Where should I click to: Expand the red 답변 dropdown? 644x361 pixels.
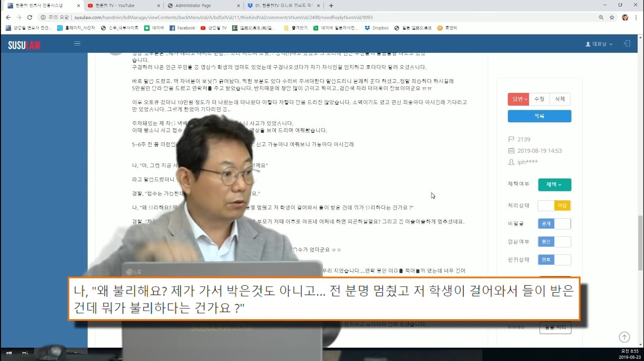point(518,99)
